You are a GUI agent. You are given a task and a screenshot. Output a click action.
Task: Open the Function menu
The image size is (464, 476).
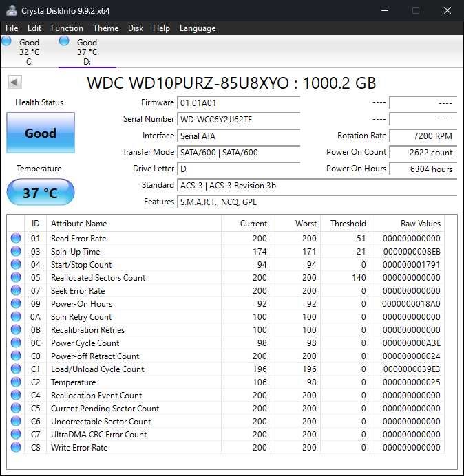[67, 28]
